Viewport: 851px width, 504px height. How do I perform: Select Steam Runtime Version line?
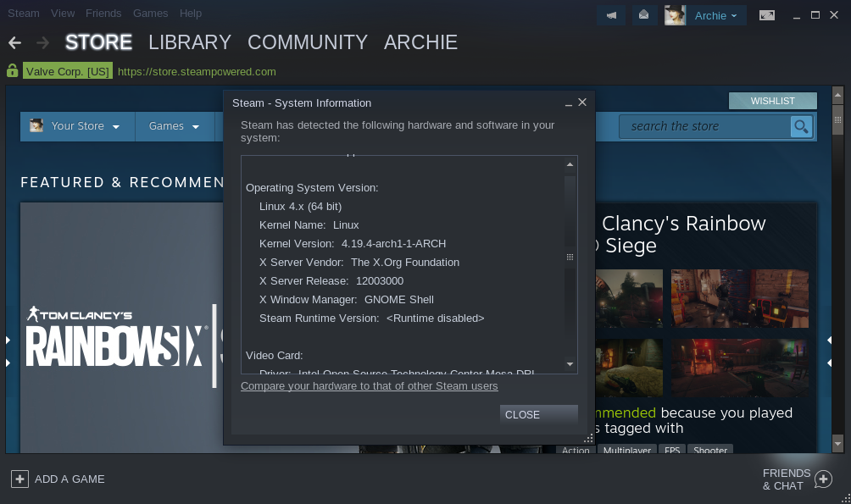(372, 318)
